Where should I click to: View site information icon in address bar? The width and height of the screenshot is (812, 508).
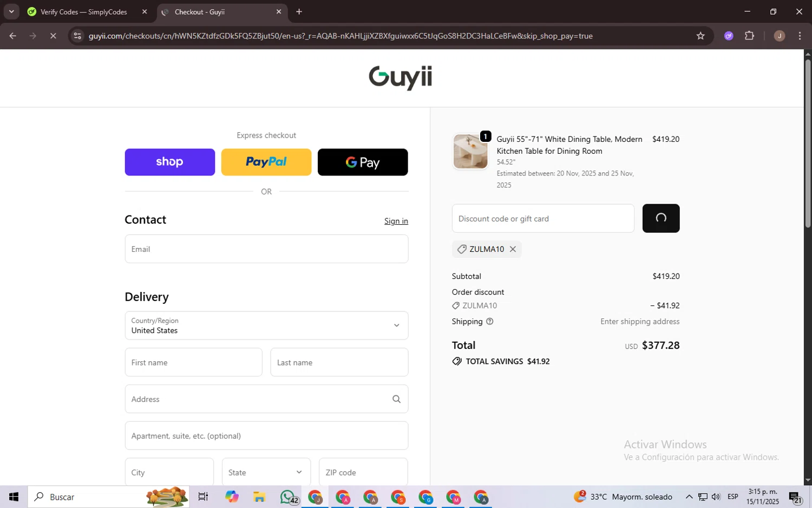(77, 36)
